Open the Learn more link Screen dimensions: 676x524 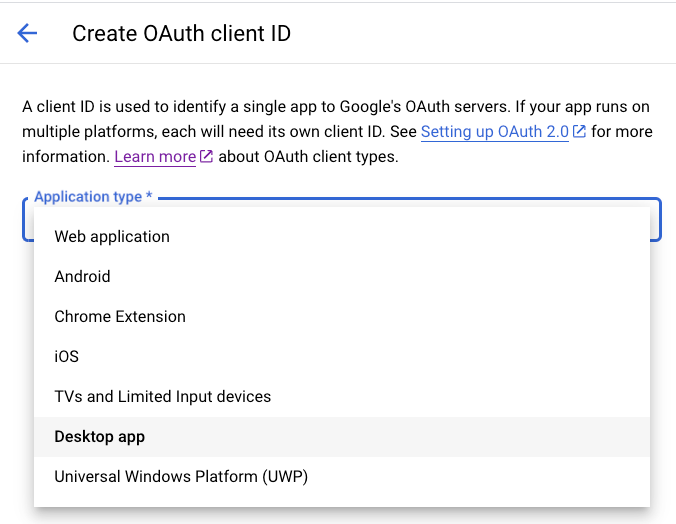click(155, 157)
